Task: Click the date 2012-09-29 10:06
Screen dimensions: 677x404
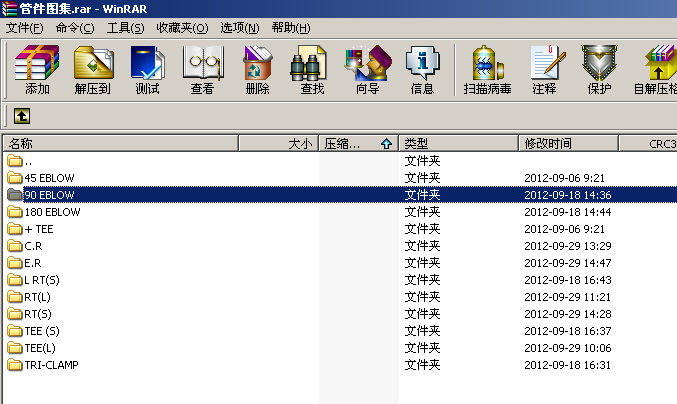Action: pyautogui.click(x=568, y=348)
